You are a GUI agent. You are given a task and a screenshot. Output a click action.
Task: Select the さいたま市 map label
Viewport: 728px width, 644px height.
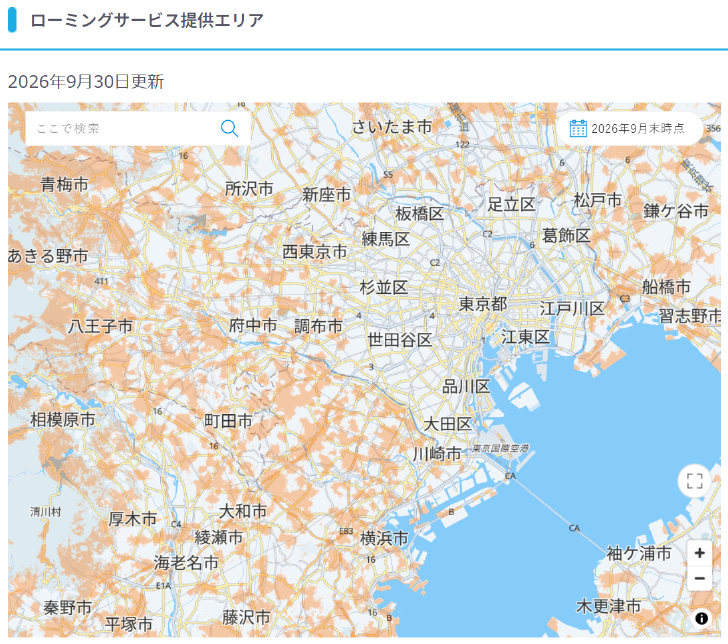coord(392,126)
